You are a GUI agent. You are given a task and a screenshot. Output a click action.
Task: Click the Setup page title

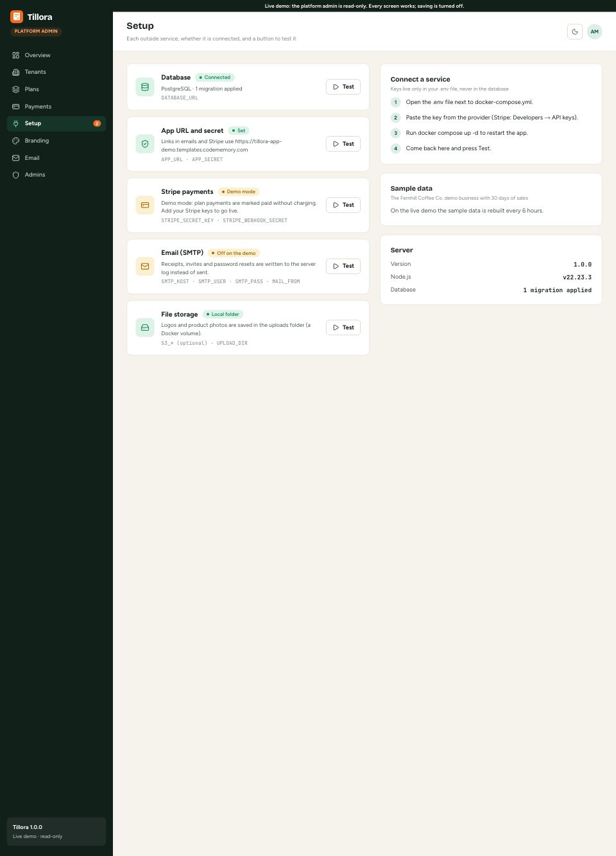140,26
